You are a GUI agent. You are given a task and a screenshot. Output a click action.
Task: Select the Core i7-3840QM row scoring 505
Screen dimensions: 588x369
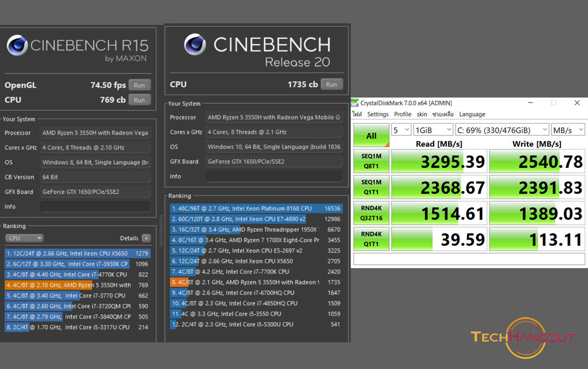coord(78,316)
